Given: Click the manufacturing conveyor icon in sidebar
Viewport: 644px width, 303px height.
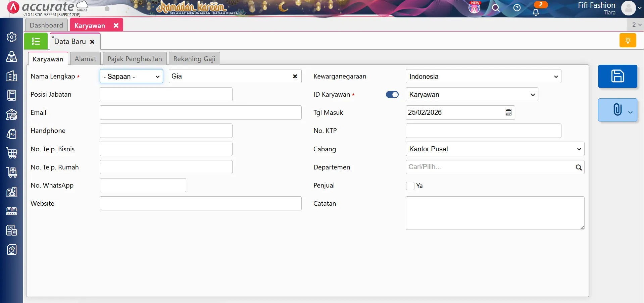Looking at the screenshot, I should click(12, 211).
